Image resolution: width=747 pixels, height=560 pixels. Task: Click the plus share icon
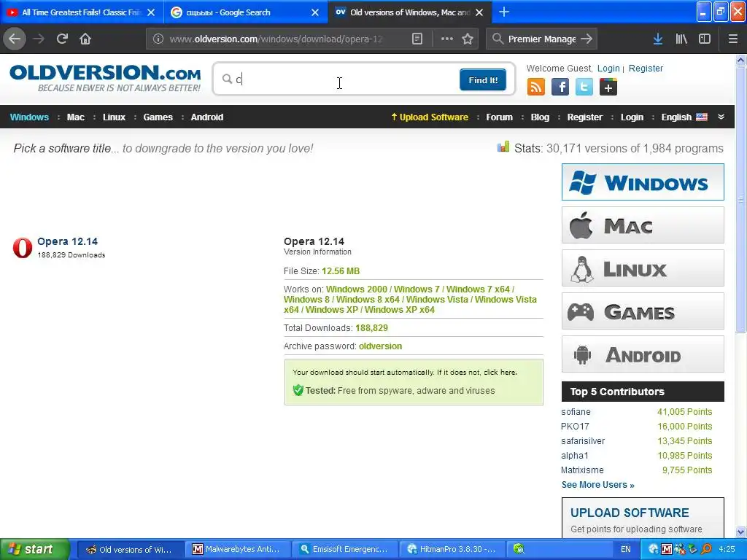[608, 87]
